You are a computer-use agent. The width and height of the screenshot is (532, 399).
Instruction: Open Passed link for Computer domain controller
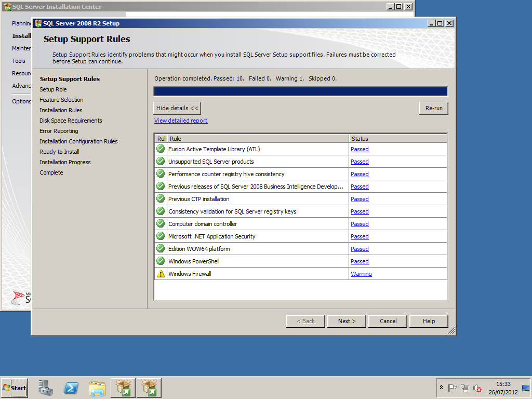tap(360, 224)
